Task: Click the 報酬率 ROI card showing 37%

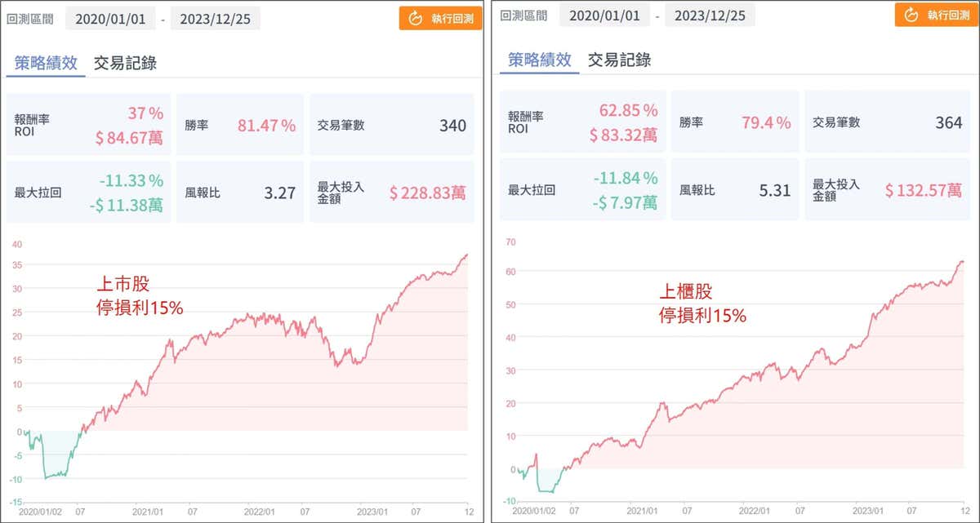Action: [x=88, y=125]
